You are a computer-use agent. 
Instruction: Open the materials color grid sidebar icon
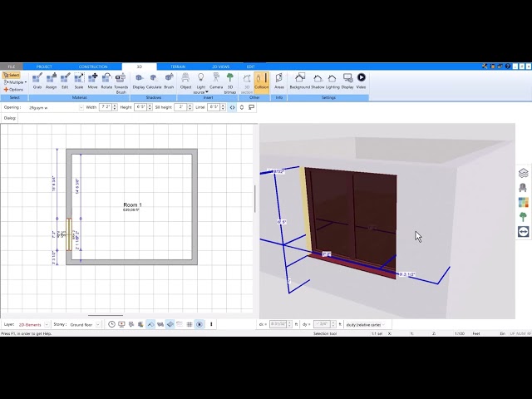(523, 202)
